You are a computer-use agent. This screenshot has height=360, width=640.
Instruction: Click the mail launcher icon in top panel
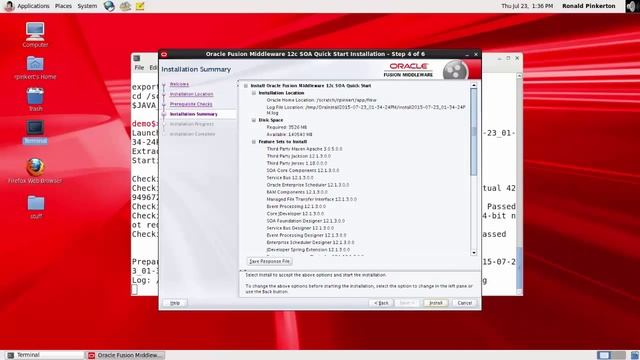(x=125, y=6)
